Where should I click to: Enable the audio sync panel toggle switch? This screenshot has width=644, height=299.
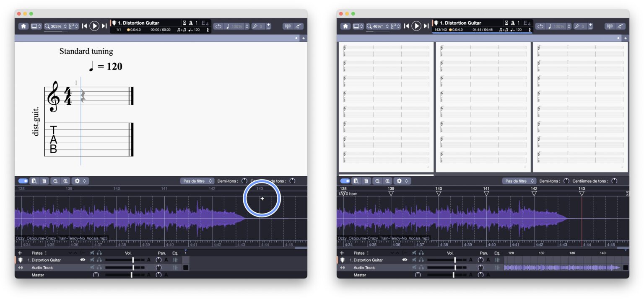[24, 180]
